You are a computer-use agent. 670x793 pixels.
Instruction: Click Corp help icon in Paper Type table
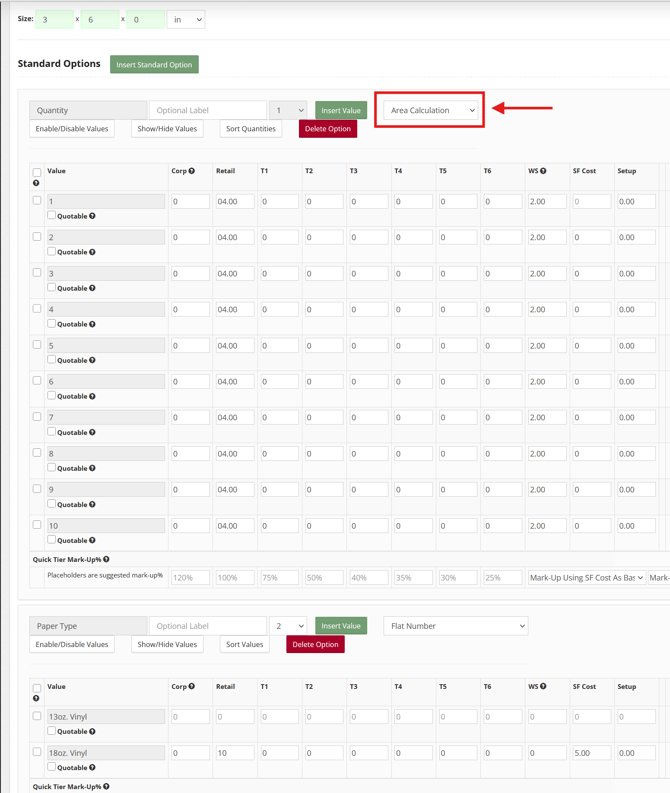pos(192,687)
